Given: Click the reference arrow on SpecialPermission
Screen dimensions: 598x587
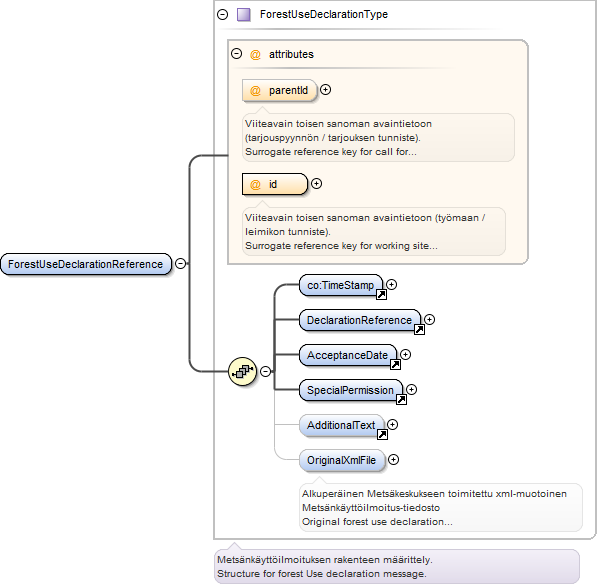Looking at the screenshot, I should (401, 399).
